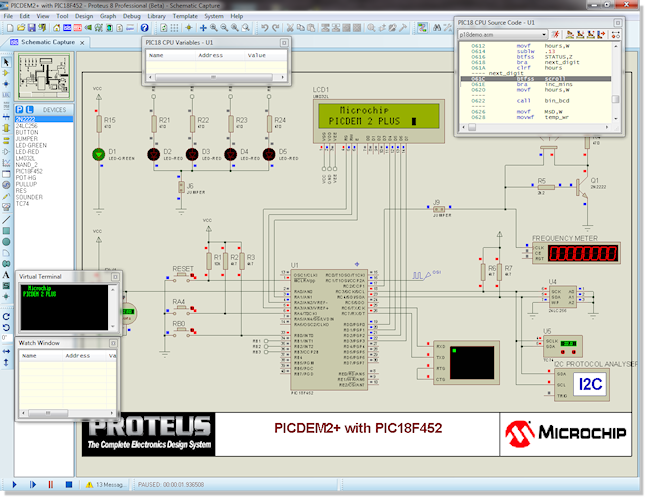The width and height of the screenshot is (646, 498).
Task: Open the Virtual Terminal window menu button
Action: [x=115, y=277]
